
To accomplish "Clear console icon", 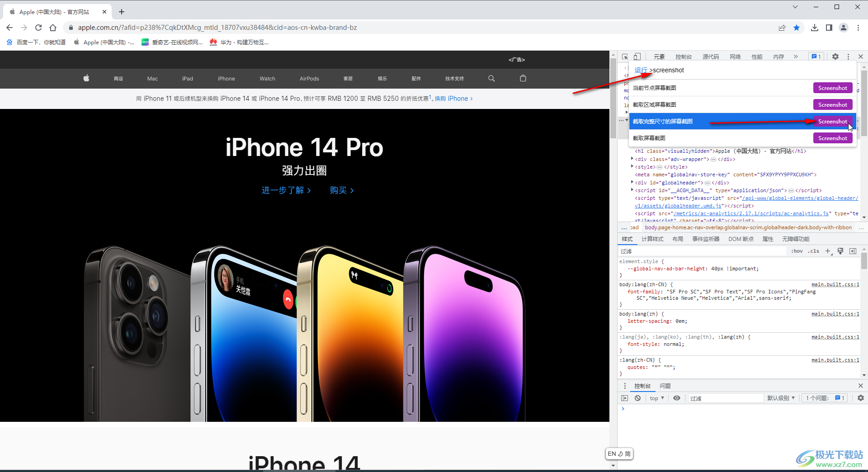I will pos(637,398).
